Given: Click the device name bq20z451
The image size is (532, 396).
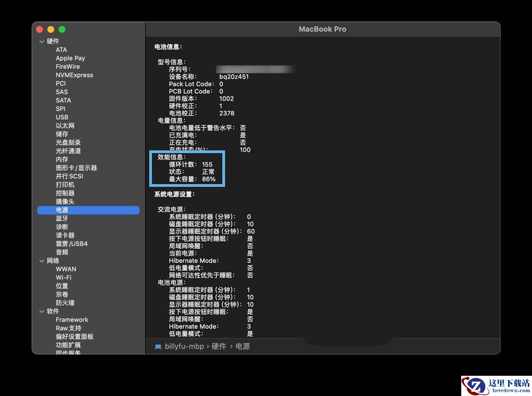Looking at the screenshot, I should pyautogui.click(x=234, y=77).
